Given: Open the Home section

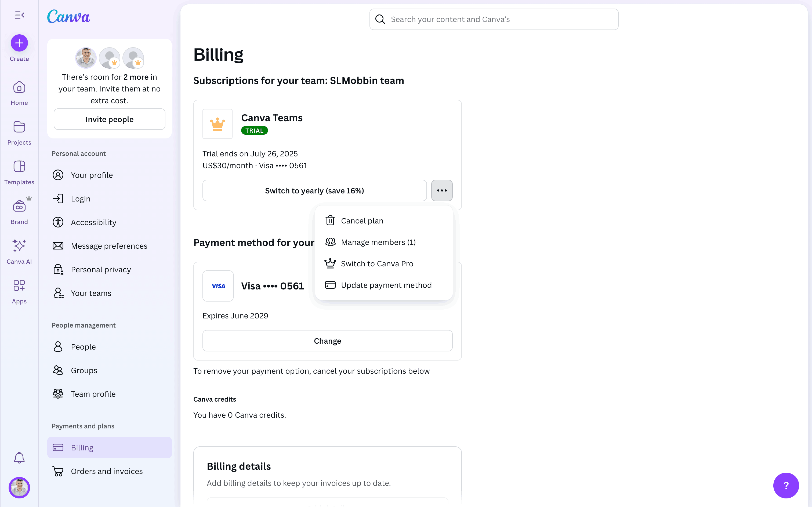Looking at the screenshot, I should point(19,93).
